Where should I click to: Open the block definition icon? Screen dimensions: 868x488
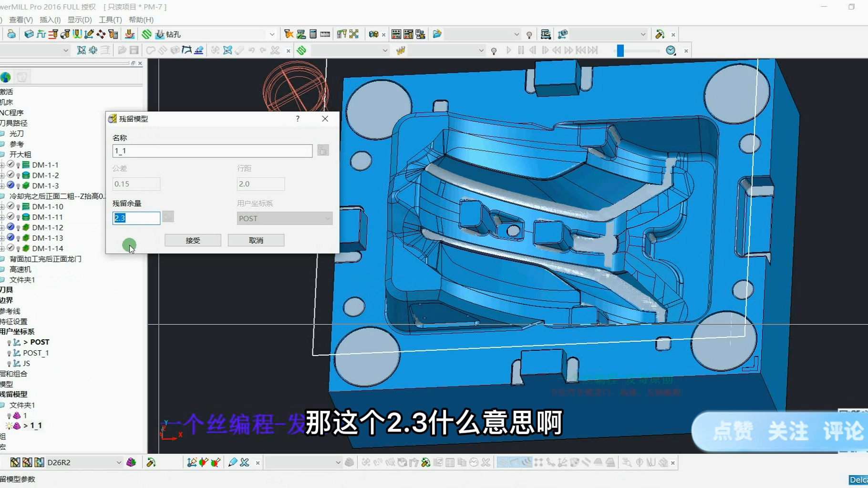(29, 34)
